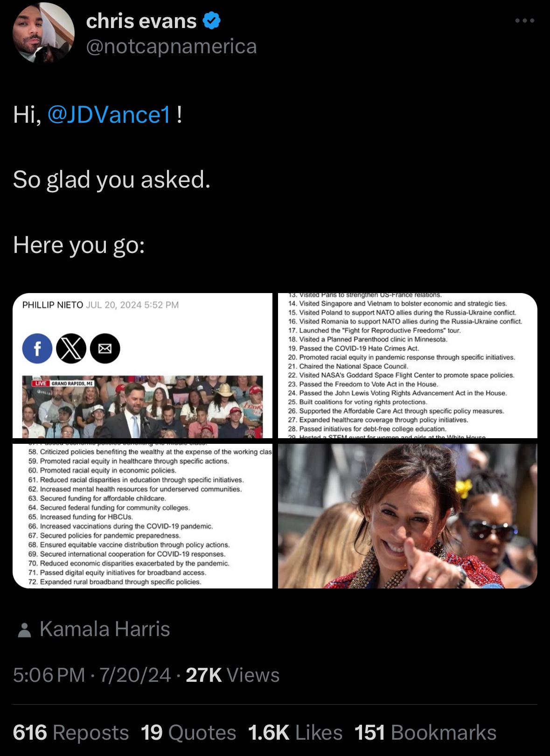Tap the blue verified badge
Screen dimensions: 550x756
tap(212, 21)
